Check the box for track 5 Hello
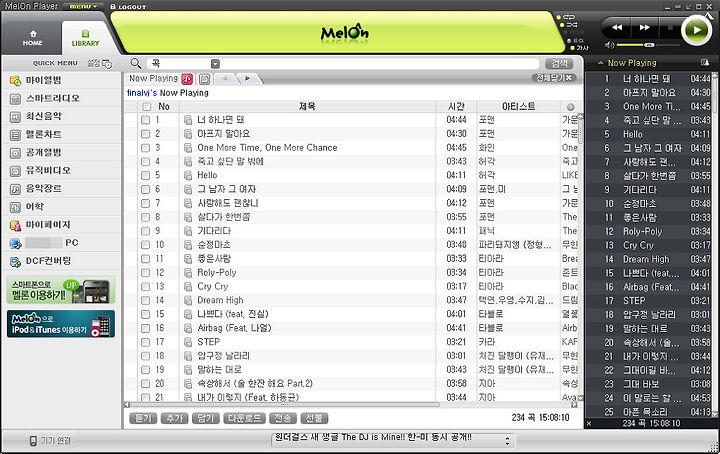The height and width of the screenshot is (454, 720). click(146, 175)
